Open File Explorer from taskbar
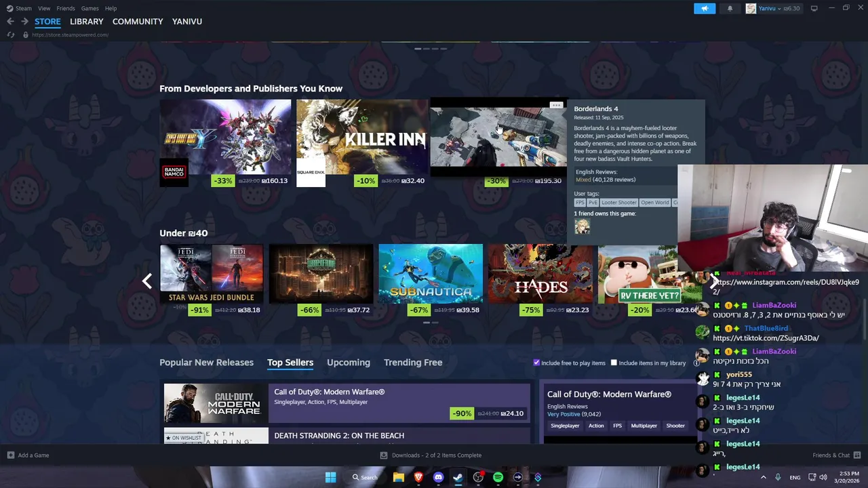Image resolution: width=868 pixels, height=488 pixels. tap(399, 477)
